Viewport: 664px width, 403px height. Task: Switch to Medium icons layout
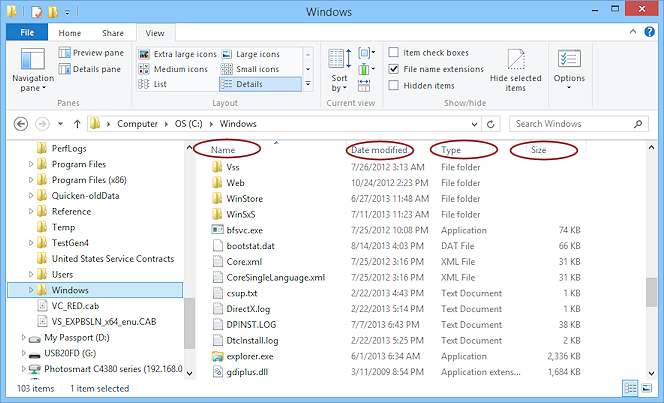coord(173,69)
